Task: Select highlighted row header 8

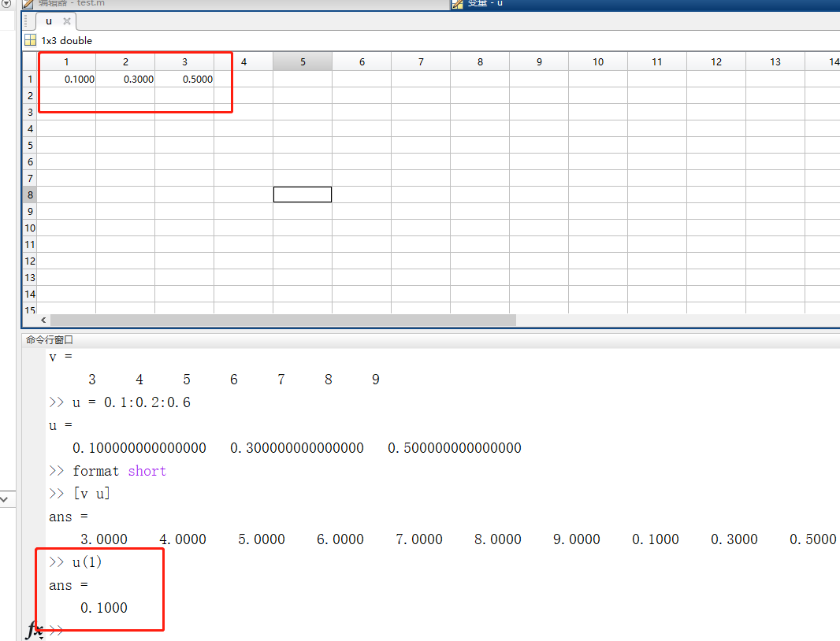Action: (x=30, y=195)
